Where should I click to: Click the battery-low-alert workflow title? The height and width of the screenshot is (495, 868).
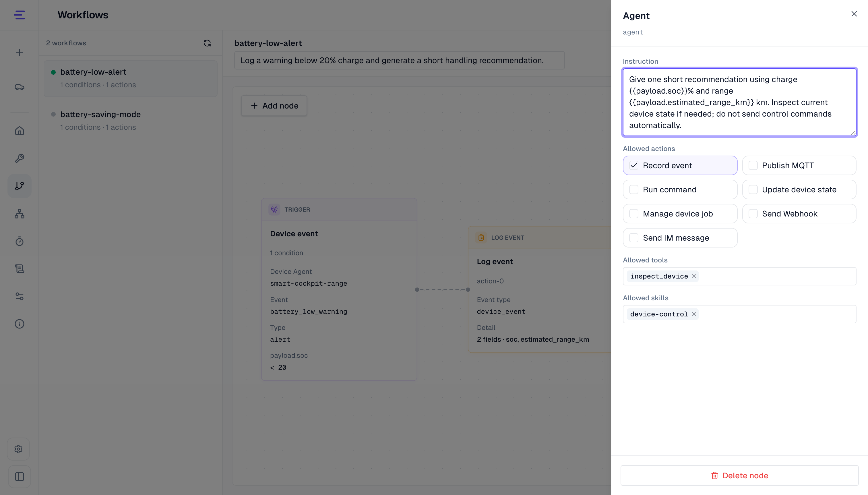(x=268, y=43)
